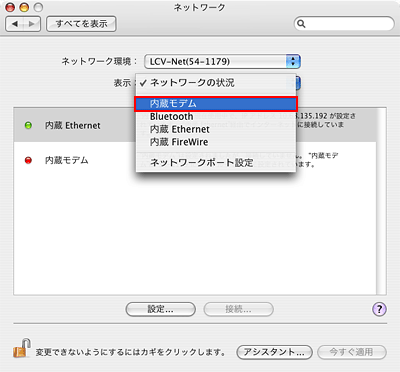Choose Bluetooth from the dropdown menu
This screenshot has height=372, width=400.
[x=216, y=116]
